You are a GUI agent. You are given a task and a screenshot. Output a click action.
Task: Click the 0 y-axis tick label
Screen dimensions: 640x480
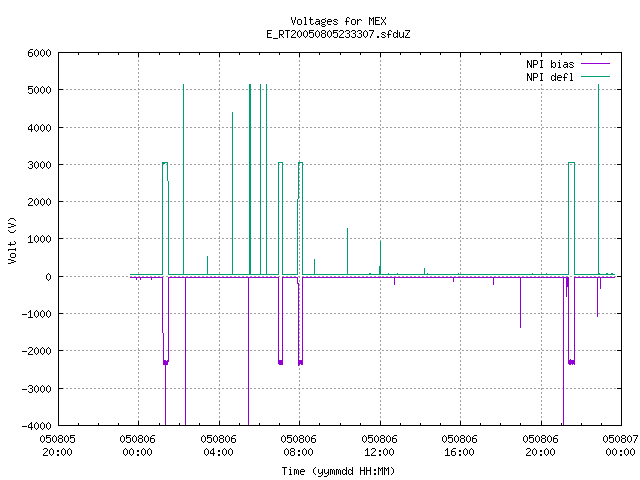(49, 277)
